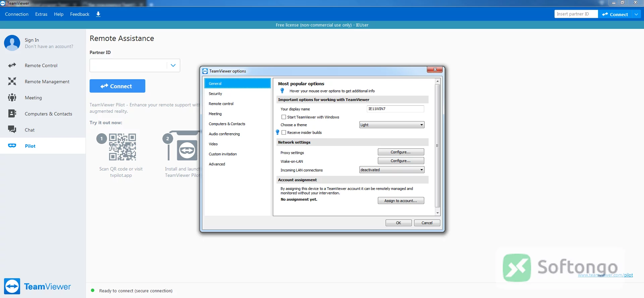
Task: Click the Insert partner ID field
Action: click(576, 14)
